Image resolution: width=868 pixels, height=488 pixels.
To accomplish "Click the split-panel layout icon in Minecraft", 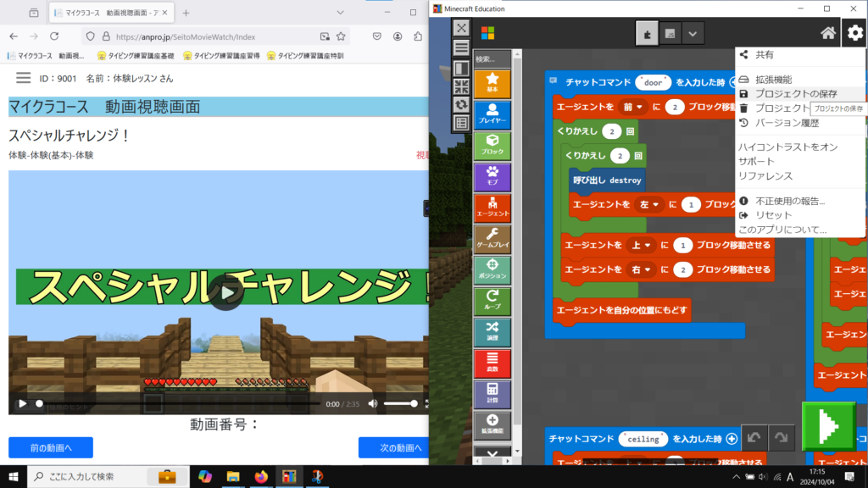I will tap(461, 68).
